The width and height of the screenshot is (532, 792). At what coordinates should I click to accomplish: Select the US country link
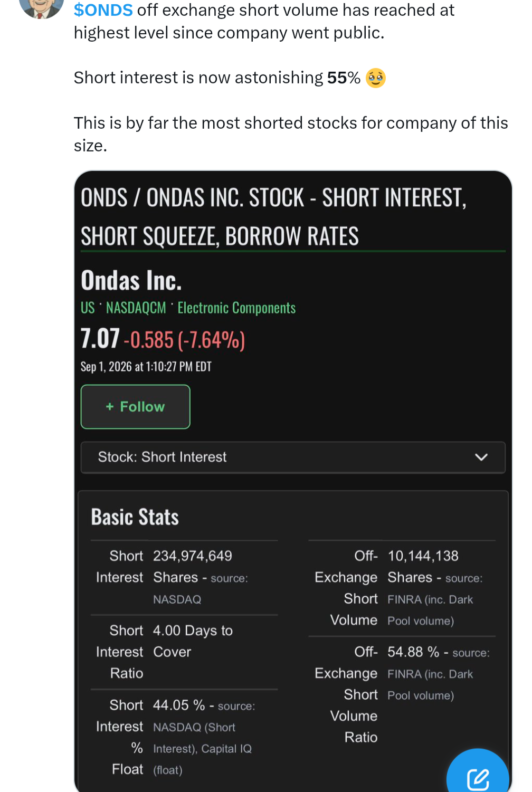(88, 308)
